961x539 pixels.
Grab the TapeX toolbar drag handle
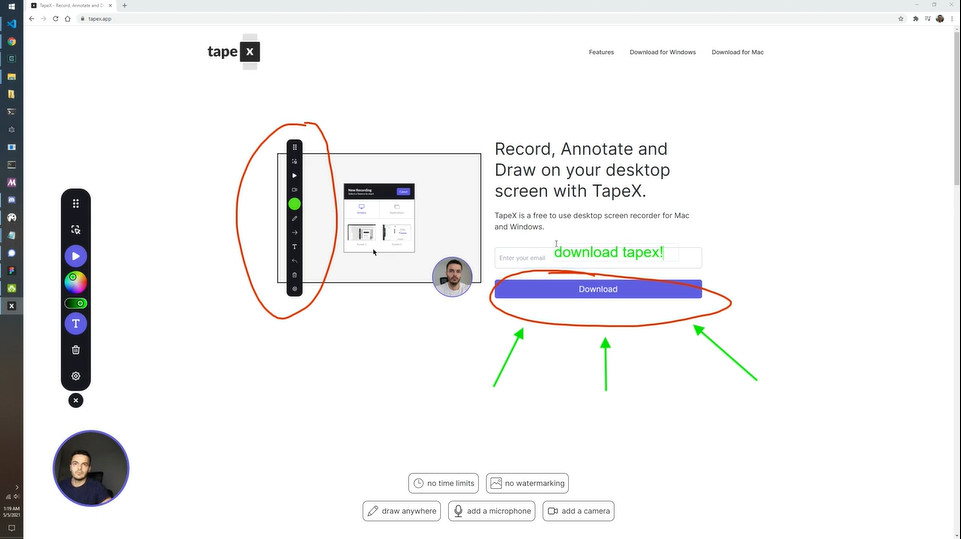(x=75, y=204)
